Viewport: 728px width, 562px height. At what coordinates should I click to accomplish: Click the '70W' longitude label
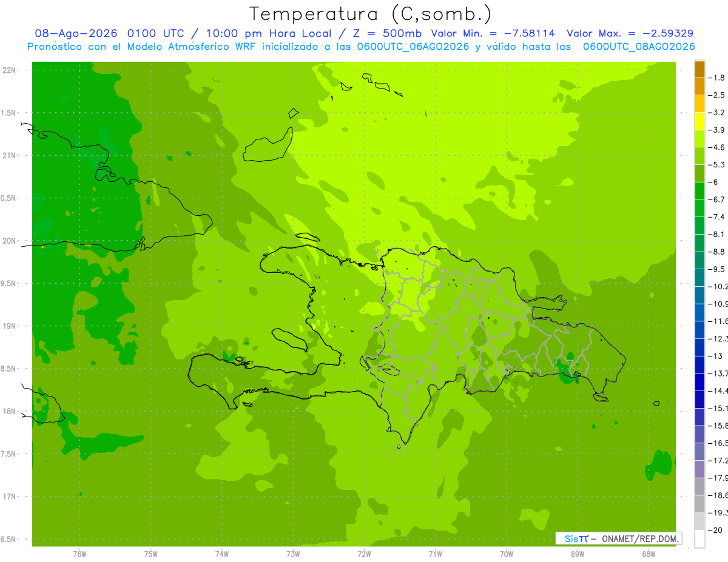(x=507, y=554)
